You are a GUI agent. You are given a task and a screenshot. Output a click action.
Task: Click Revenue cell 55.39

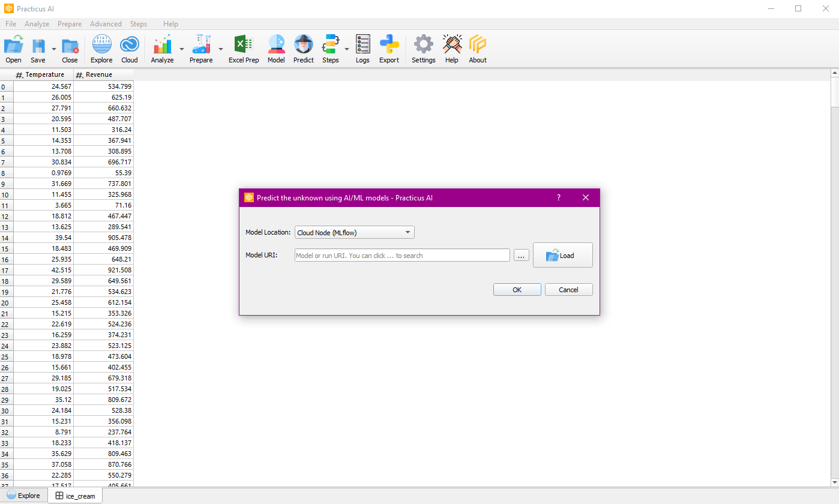click(x=103, y=173)
